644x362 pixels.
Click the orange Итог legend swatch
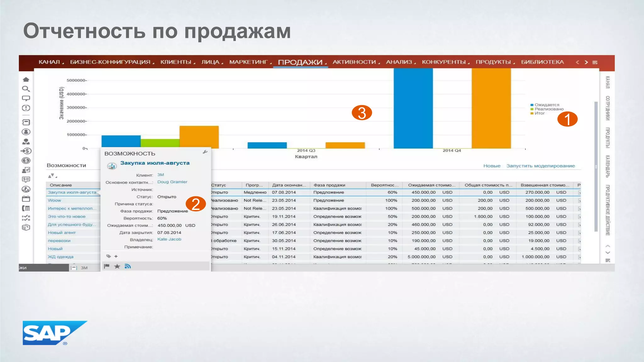[x=532, y=113]
